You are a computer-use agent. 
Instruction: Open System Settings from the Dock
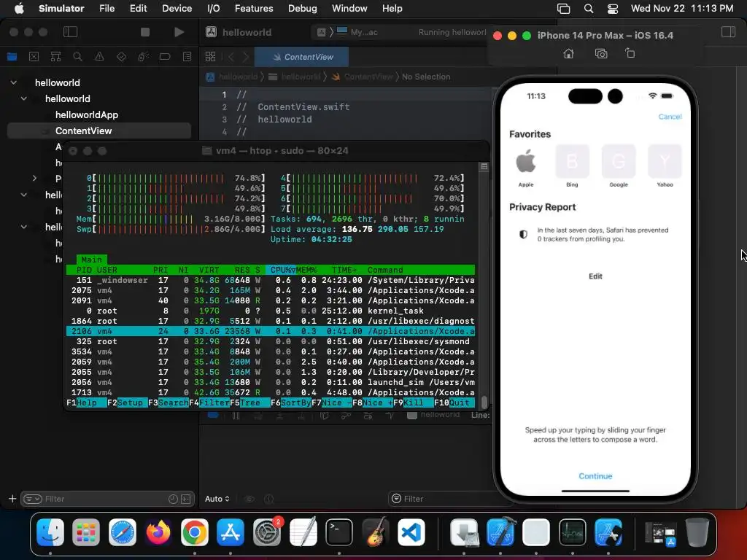(x=267, y=532)
